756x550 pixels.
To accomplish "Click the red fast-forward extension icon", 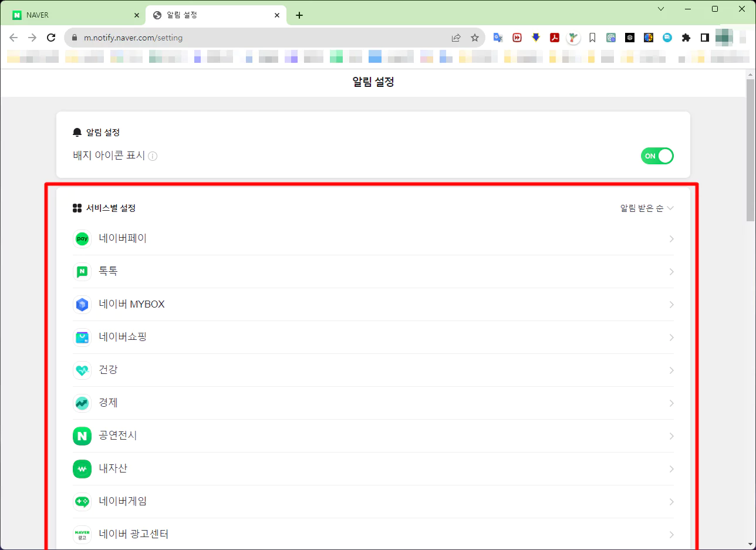I will pos(517,38).
